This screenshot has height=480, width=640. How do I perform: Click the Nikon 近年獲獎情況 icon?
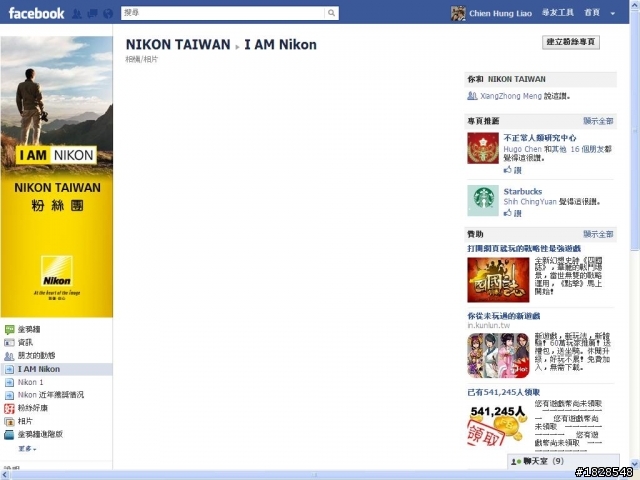[9, 396]
